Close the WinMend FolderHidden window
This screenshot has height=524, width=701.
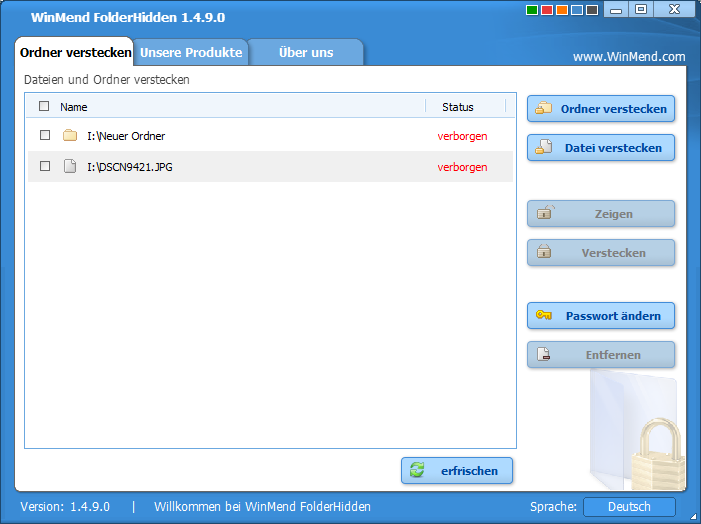pos(674,9)
